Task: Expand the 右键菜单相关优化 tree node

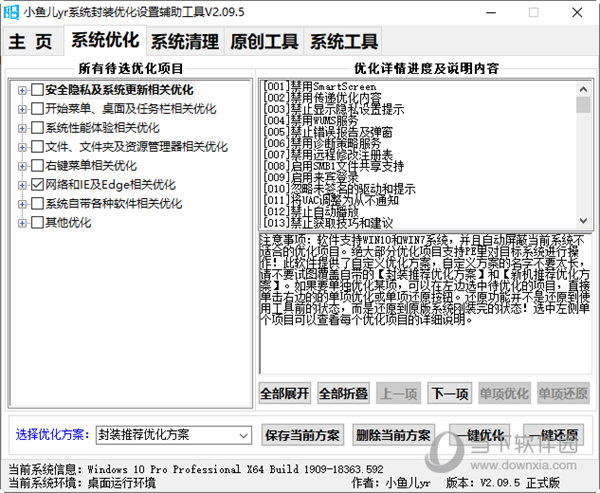Action: pos(22,166)
